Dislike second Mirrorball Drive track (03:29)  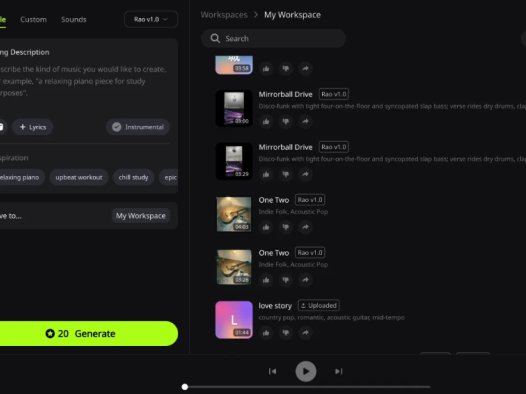(x=285, y=174)
